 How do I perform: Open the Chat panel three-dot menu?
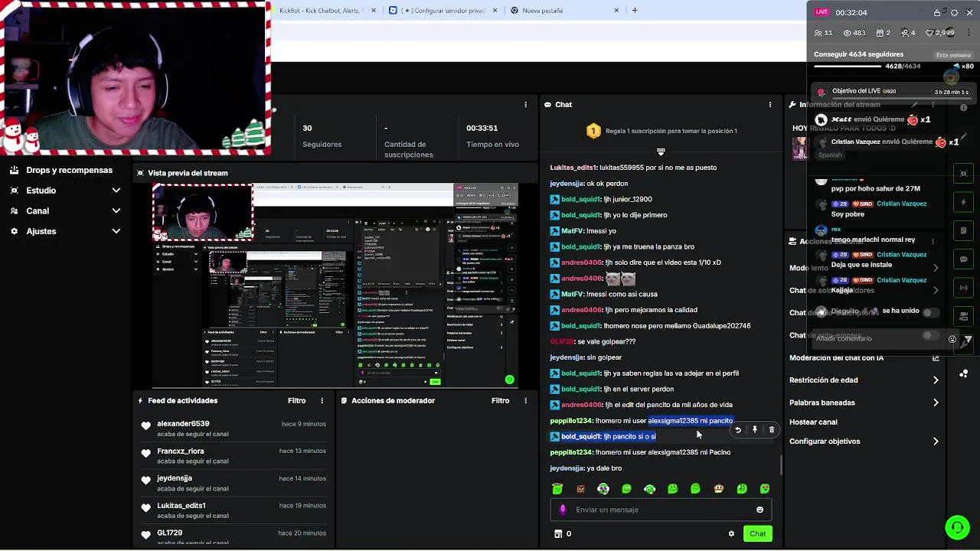point(770,104)
